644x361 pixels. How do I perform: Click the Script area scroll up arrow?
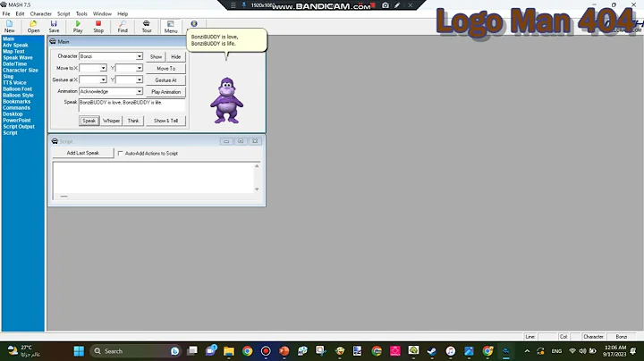tap(257, 165)
